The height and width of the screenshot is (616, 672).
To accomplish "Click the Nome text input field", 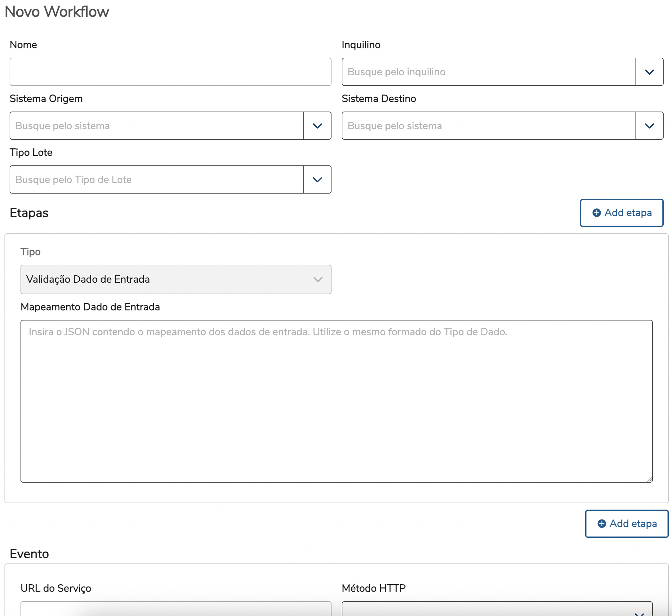I will [170, 72].
